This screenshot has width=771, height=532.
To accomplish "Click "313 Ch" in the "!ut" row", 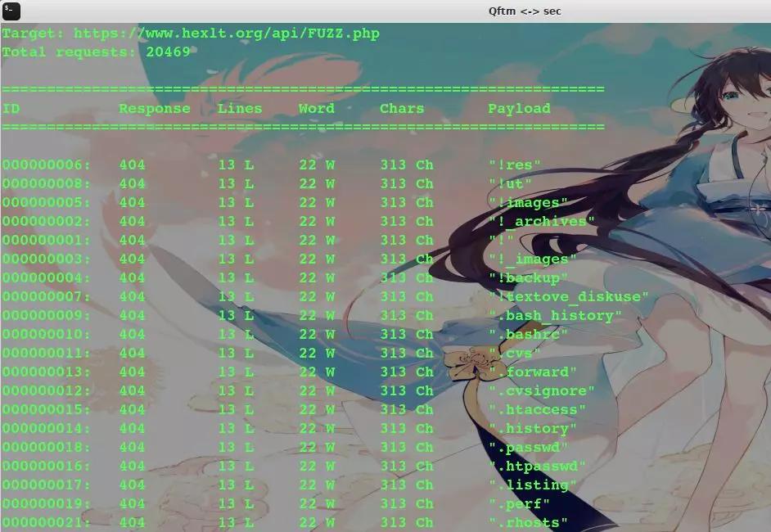I will (407, 183).
